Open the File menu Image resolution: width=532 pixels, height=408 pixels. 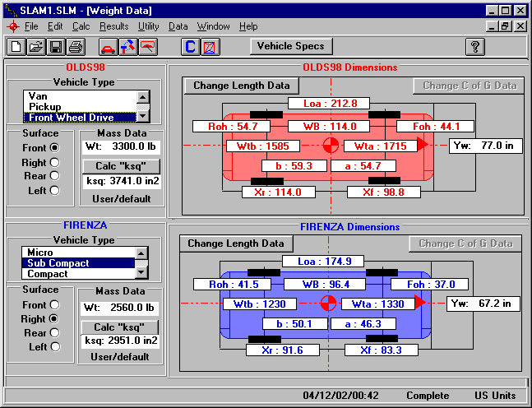click(31, 26)
